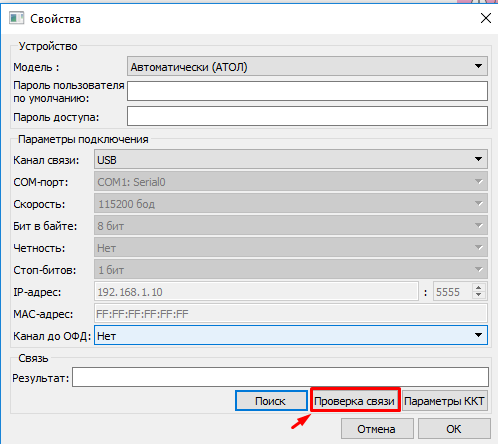Click the Пароль пользователя по умолчанию field
The image size is (498, 444).
pyautogui.click(x=307, y=91)
